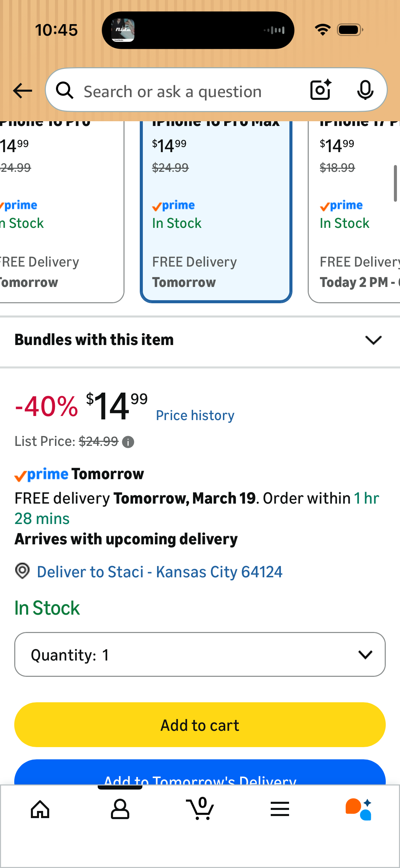Viewport: 400px width, 868px height.
Task: Open the Price history link
Action: (195, 415)
